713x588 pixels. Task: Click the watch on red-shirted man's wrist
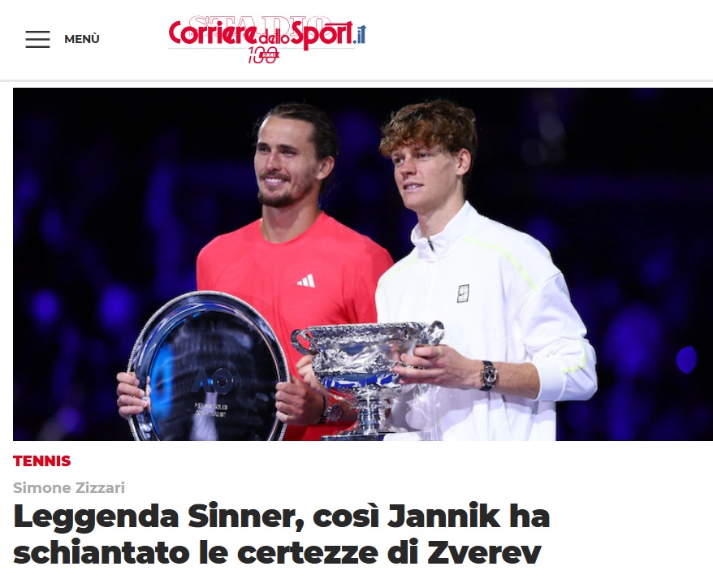coord(331,412)
